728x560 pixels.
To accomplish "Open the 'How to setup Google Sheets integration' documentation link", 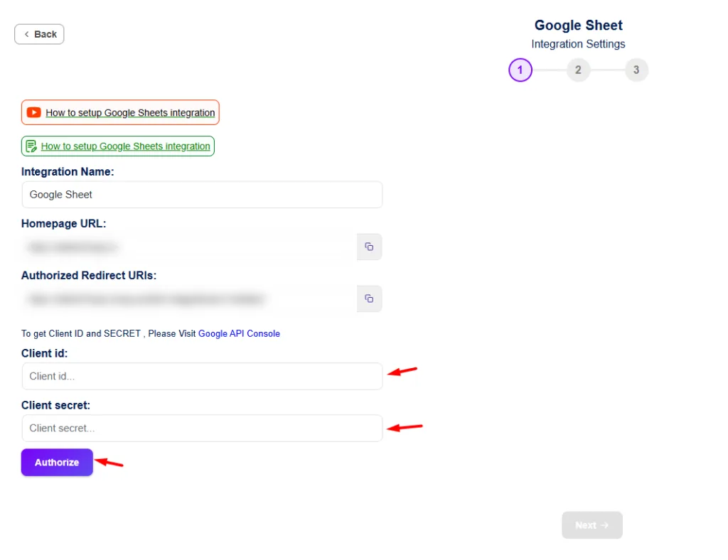I will click(x=125, y=146).
